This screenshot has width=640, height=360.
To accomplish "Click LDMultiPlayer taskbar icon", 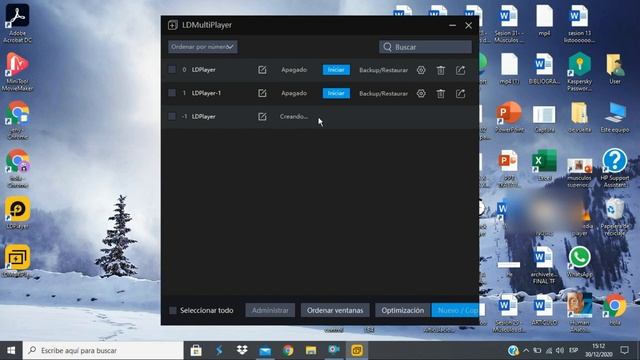I will tap(357, 350).
